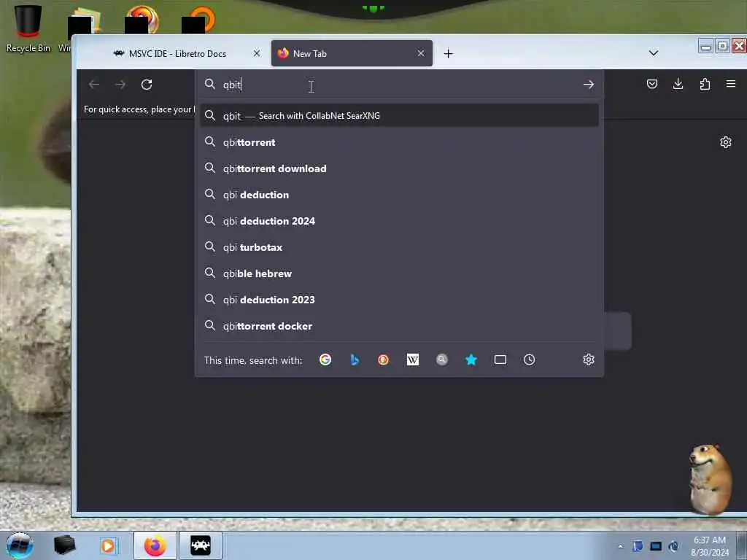Search open tabs using the tab icon
This screenshot has width=747, height=560.
(500, 359)
